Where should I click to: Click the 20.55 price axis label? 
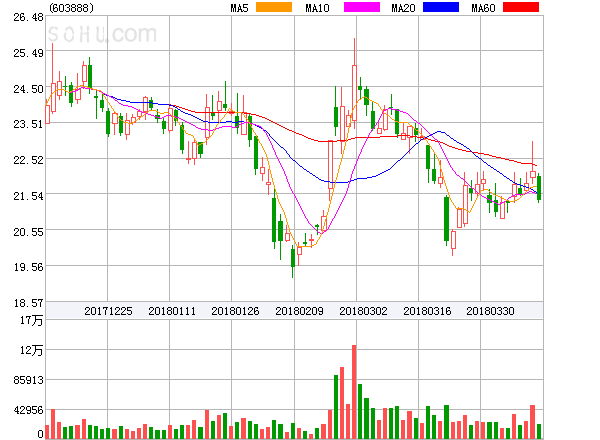coord(29,232)
